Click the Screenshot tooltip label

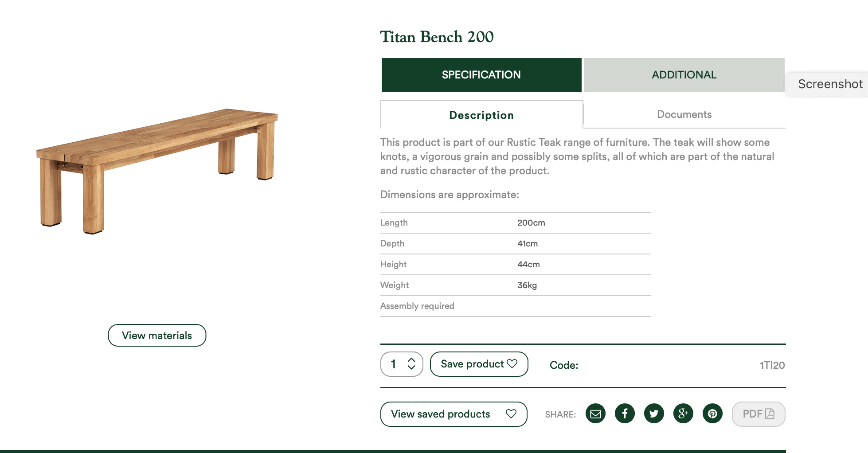[830, 84]
